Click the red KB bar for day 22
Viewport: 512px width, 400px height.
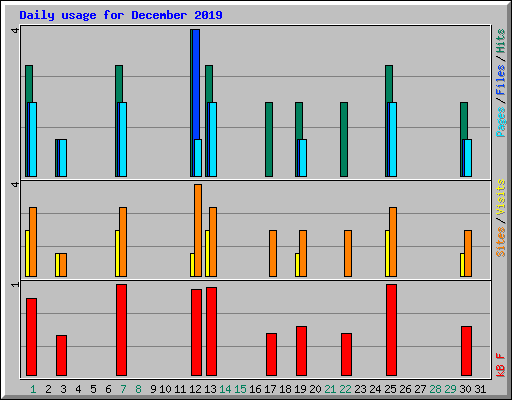(x=346, y=354)
